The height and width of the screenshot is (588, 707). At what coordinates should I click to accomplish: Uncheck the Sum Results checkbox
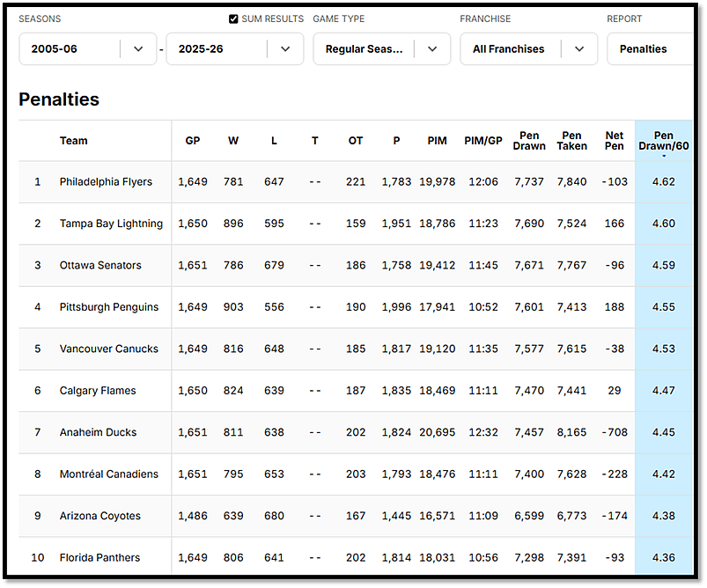tap(233, 19)
